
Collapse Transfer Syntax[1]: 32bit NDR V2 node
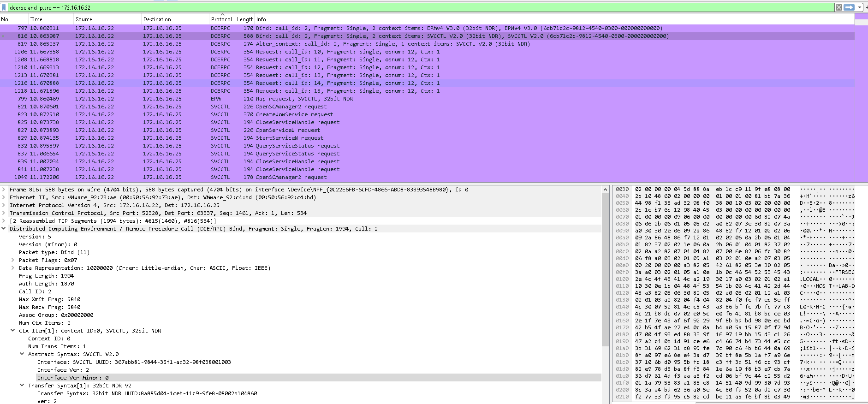[22, 386]
